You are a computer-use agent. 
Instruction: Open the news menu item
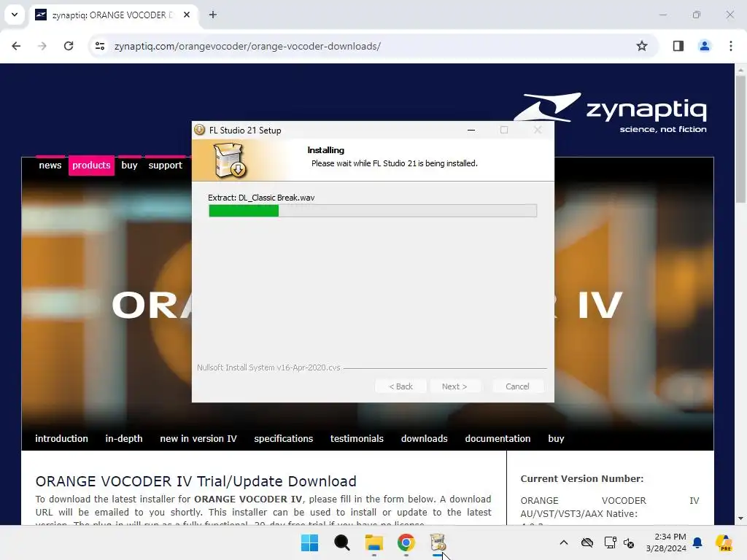(50, 166)
